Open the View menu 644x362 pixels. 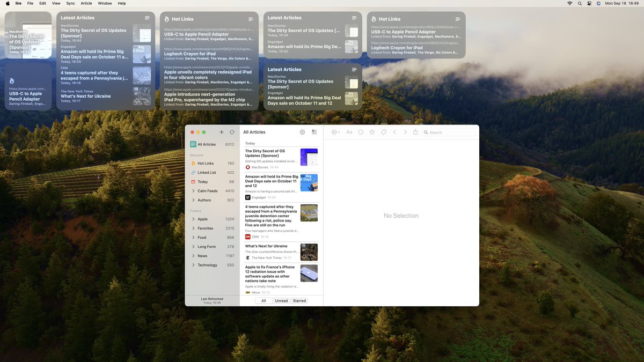56,3
